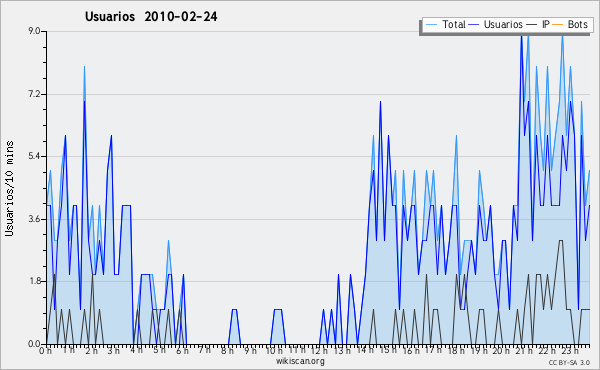Click the '12 h' x-axis label
The height and width of the screenshot is (370, 600).
(x=319, y=351)
